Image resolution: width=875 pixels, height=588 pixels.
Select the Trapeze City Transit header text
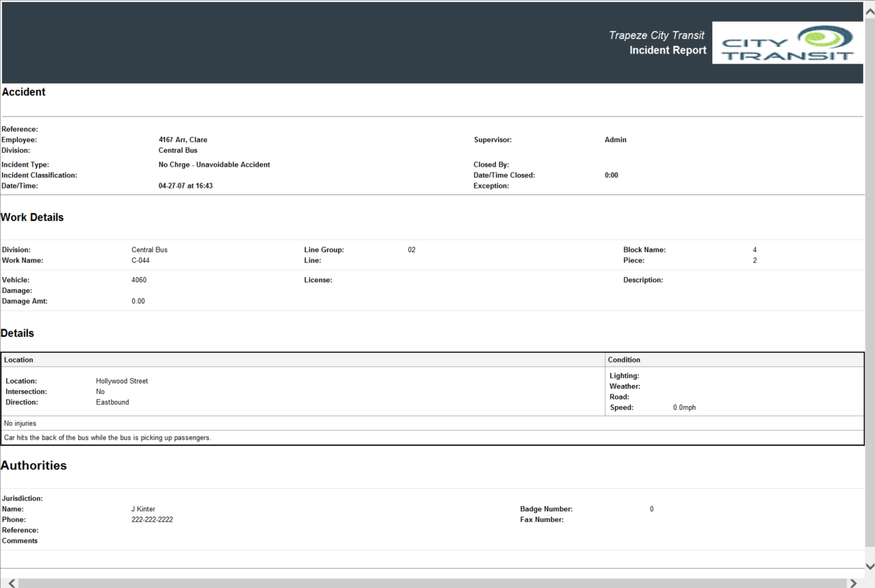pos(657,35)
